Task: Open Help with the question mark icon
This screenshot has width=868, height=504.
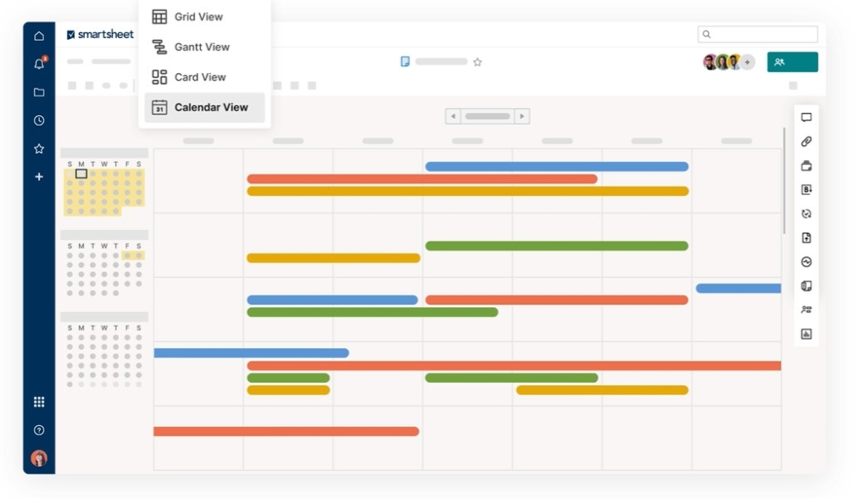Action: tap(38, 429)
